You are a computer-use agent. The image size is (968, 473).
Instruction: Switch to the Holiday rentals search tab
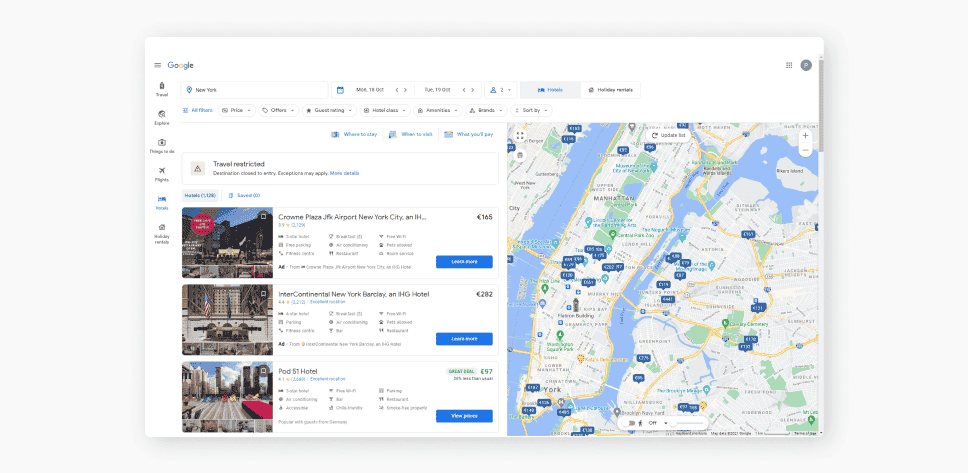(611, 90)
